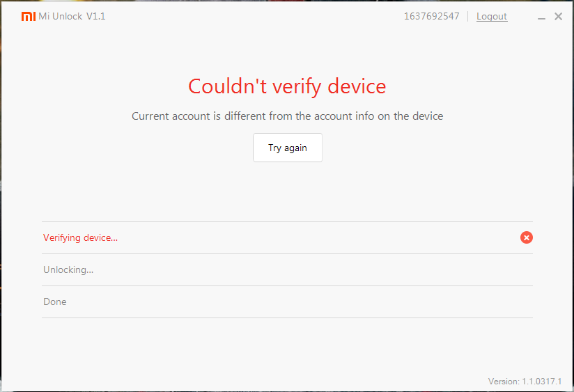Click the orange Mi logo icon
The height and width of the screenshot is (392, 574).
28,17
